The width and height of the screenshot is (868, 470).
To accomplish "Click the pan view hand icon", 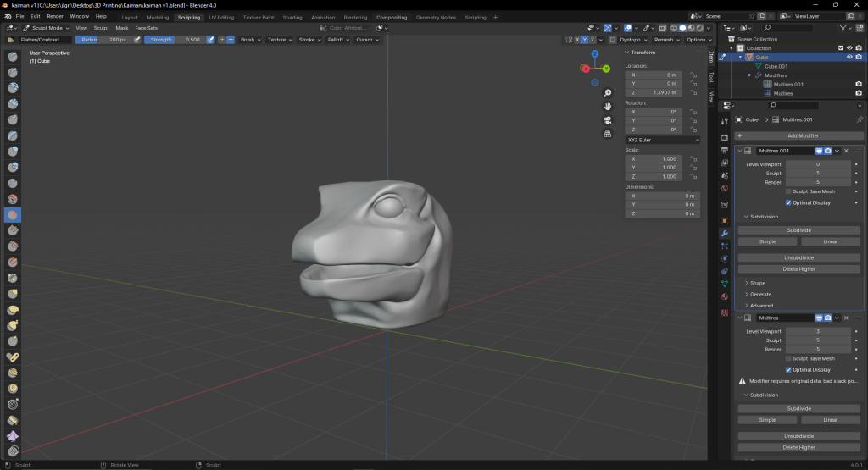I will coord(608,107).
